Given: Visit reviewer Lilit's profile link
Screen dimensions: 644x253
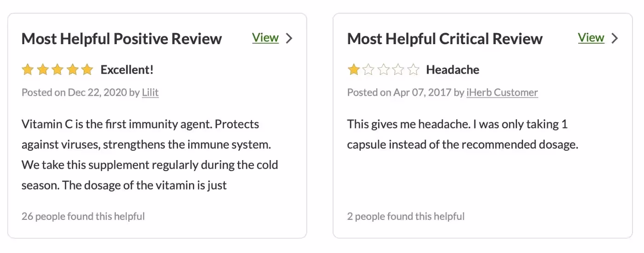Looking at the screenshot, I should pos(150,92).
